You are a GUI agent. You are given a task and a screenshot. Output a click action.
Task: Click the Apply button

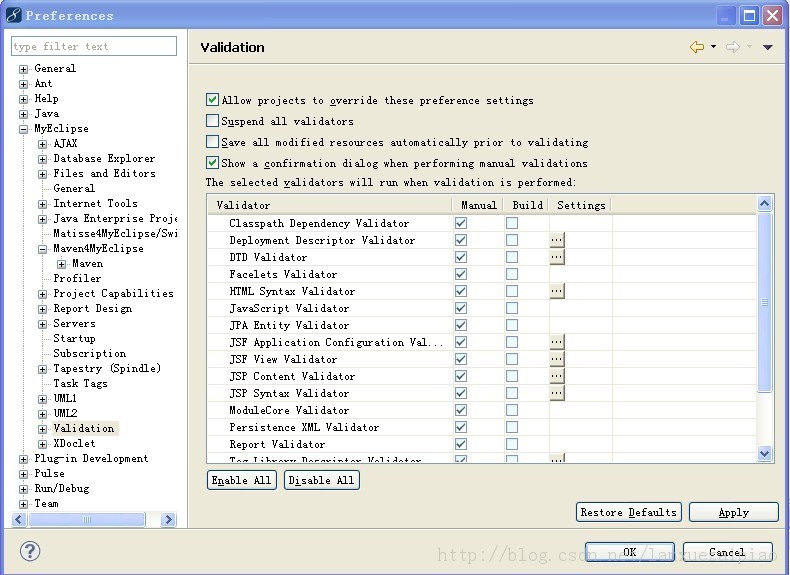coord(734,512)
